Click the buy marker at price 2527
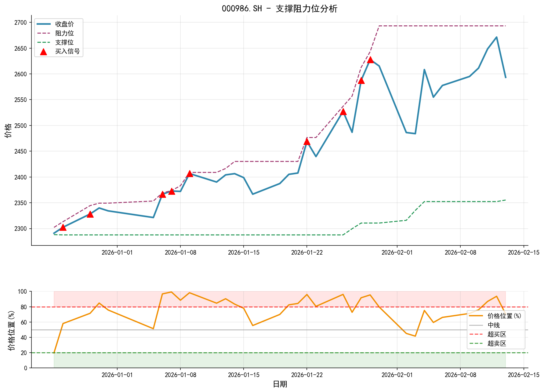The height and width of the screenshot is (392, 544). coord(343,112)
